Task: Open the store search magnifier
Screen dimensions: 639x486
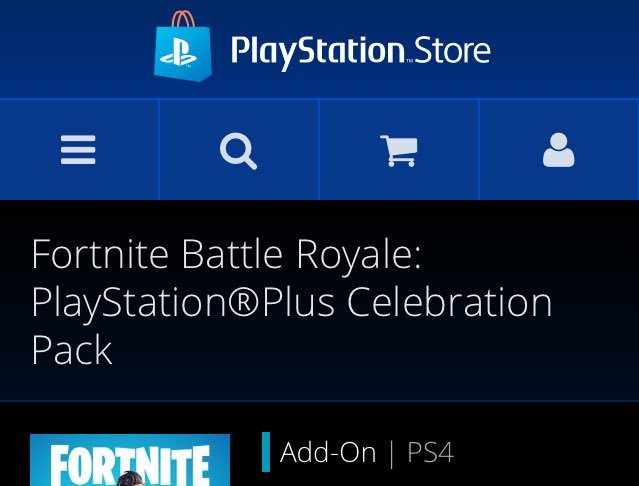Action: coord(238,151)
